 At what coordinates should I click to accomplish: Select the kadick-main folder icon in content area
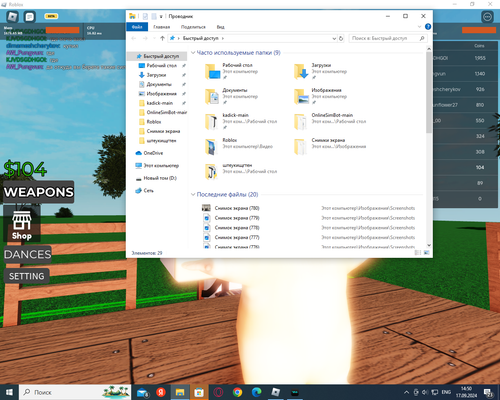[x=212, y=121]
